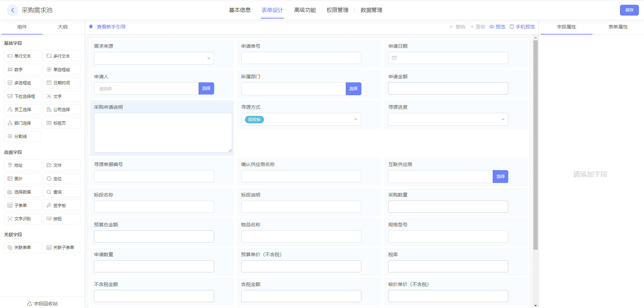
Task: Expand the 寻源进度 dropdown
Action: [x=448, y=119]
